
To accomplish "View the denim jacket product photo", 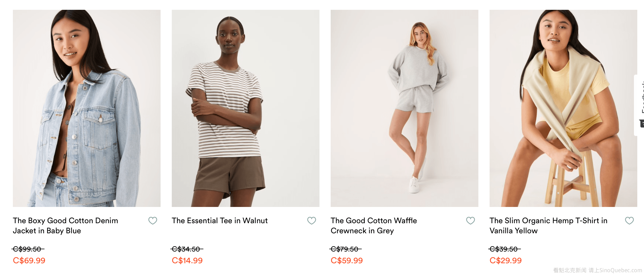I will coord(87,108).
